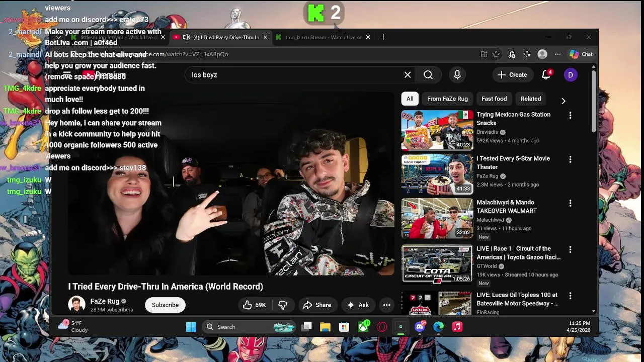Open the COTA race live thumbnail

437,264
